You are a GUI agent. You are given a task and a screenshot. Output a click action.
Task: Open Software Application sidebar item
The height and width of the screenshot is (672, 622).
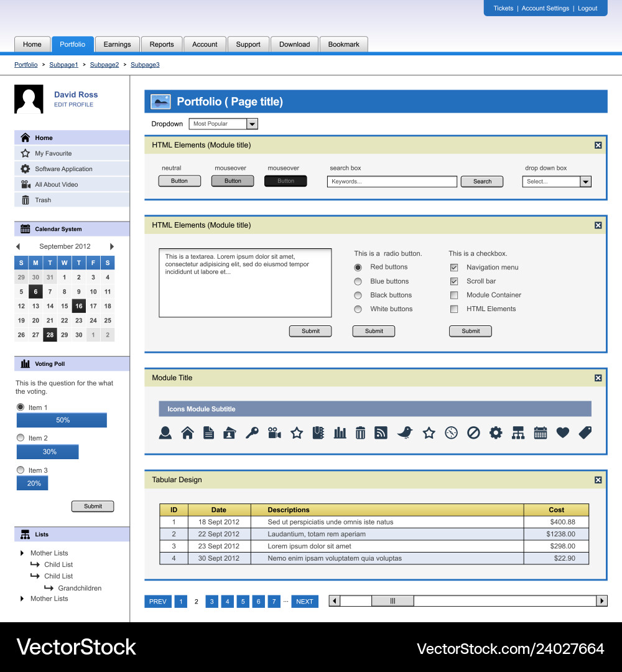(x=72, y=169)
